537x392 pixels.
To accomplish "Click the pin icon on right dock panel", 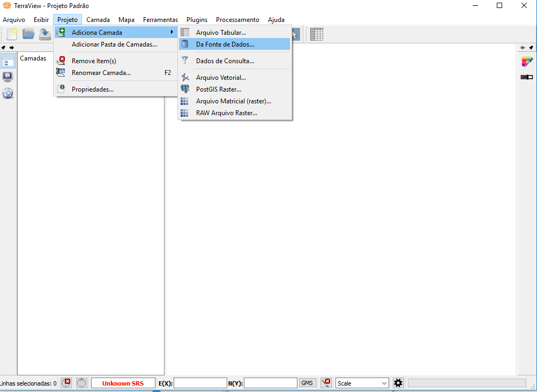I will (531, 48).
